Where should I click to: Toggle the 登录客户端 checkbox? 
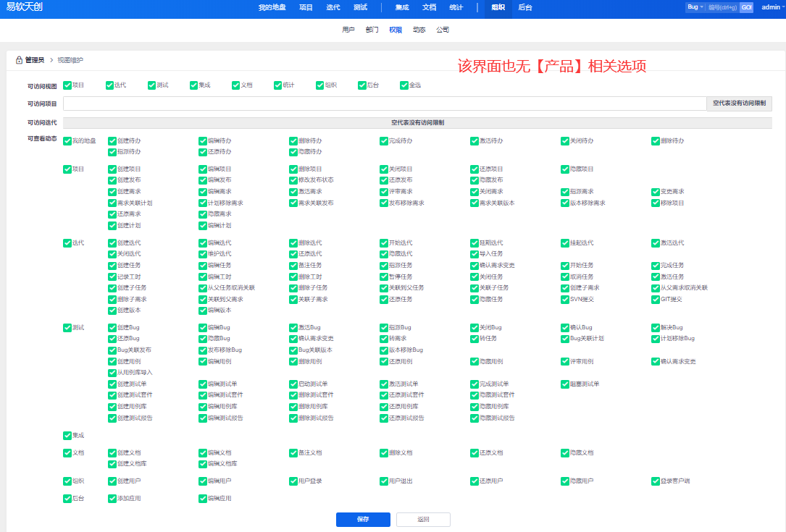pos(656,481)
